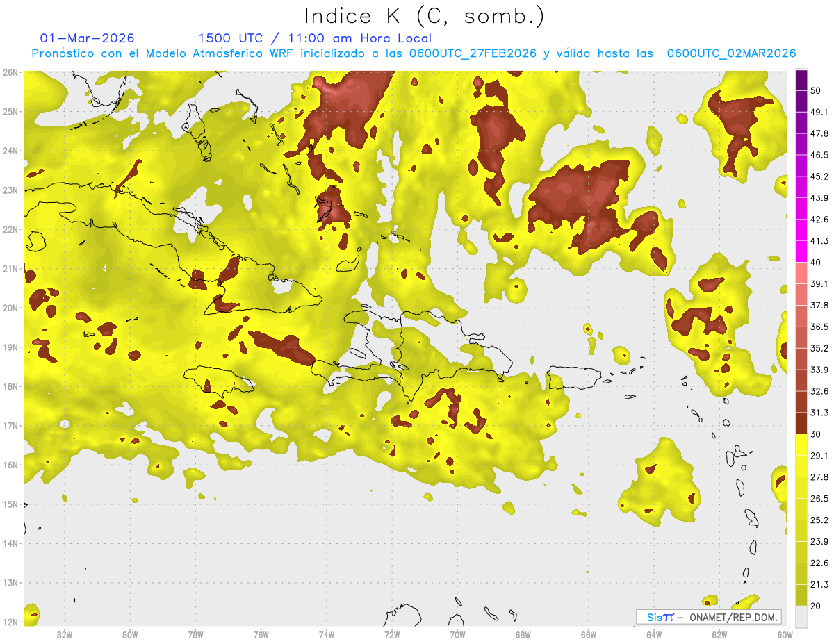Click the colorbar value '40'
Image resolution: width=834 pixels, height=644 pixels.
click(816, 263)
